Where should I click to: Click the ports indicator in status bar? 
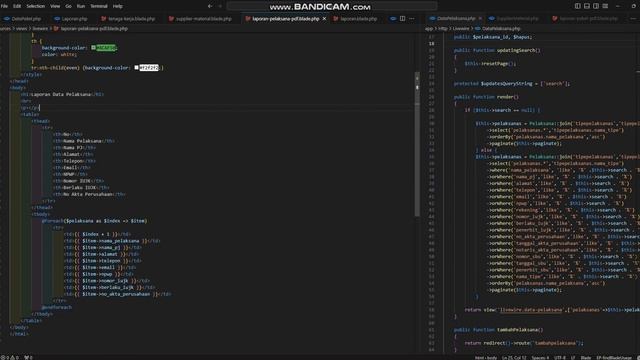coord(28,357)
